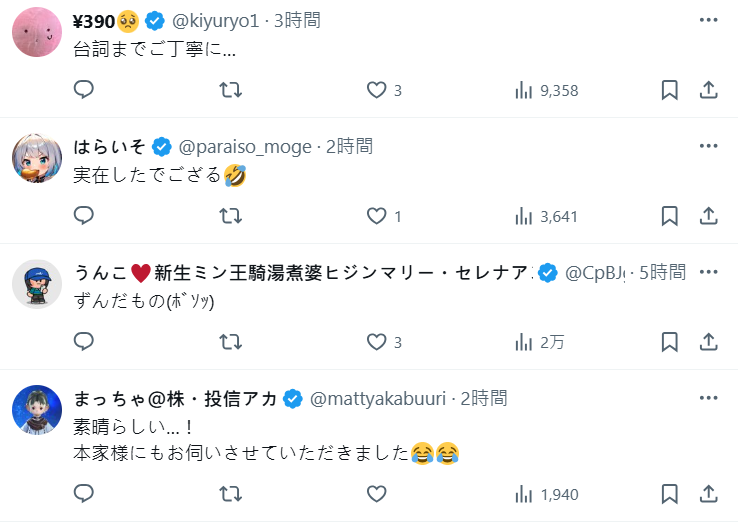This screenshot has width=738, height=526.
Task: Share the kiyuryo1 tweet
Action: [x=708, y=90]
